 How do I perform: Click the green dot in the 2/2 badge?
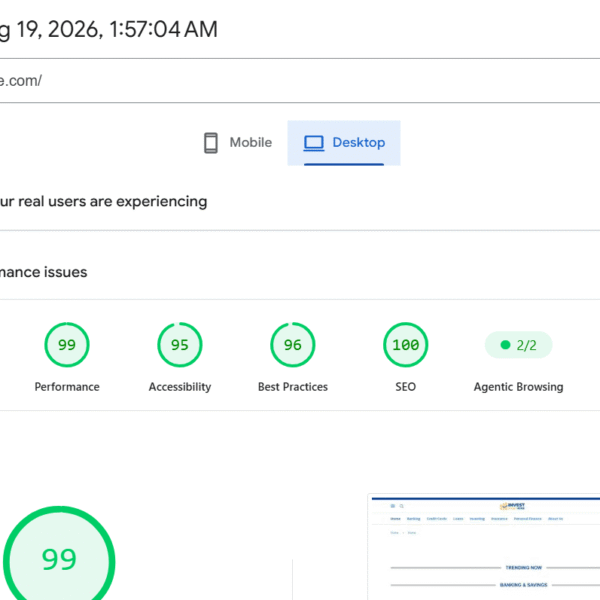point(505,345)
